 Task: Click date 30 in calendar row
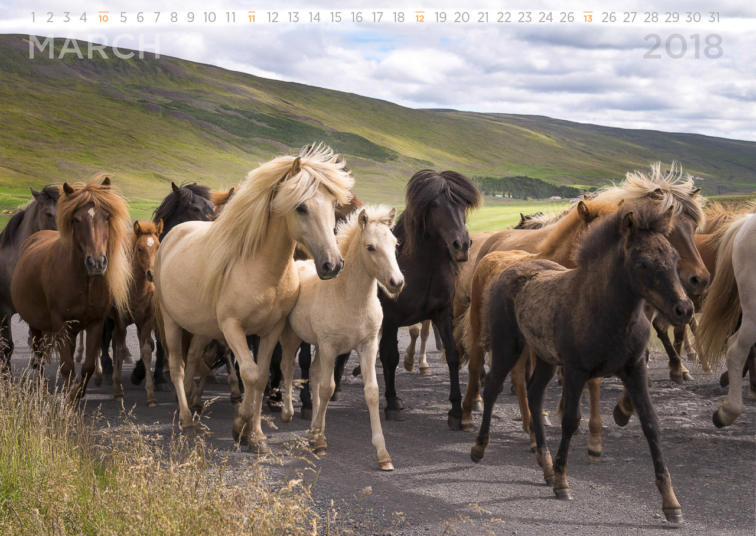click(x=693, y=18)
